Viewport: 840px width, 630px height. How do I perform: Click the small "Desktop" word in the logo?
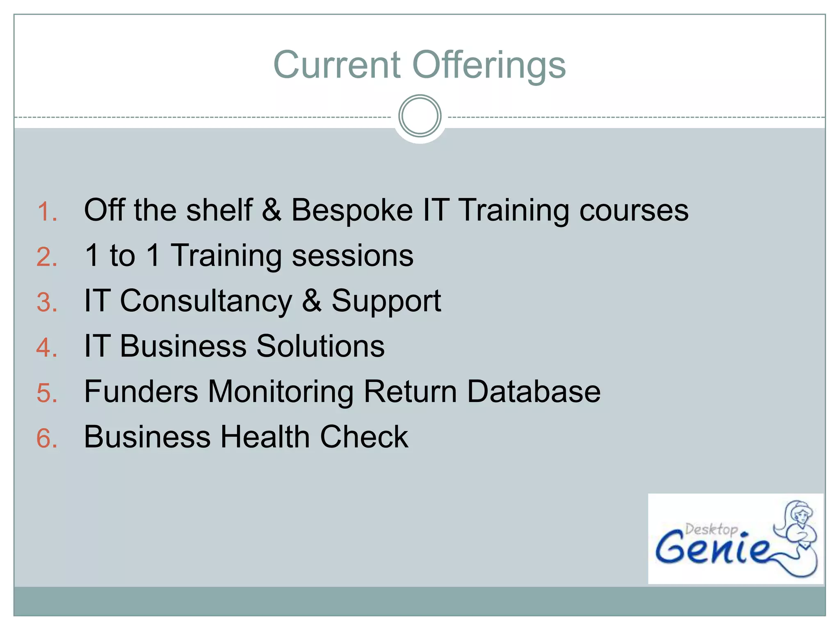[711, 529]
